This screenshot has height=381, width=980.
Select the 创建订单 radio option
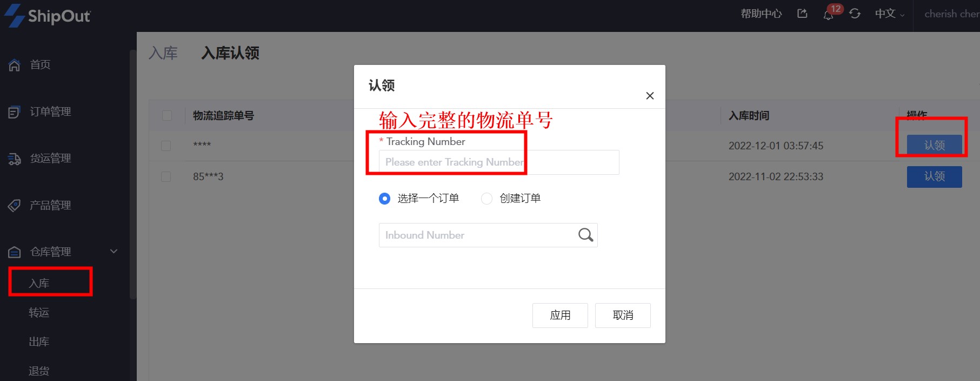coord(486,199)
